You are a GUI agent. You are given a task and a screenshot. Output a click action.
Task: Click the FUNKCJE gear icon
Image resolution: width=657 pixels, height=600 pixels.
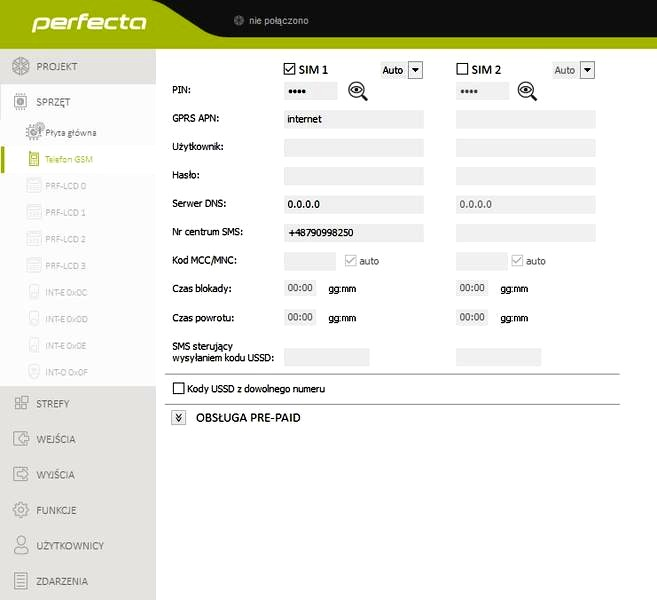(x=21, y=510)
